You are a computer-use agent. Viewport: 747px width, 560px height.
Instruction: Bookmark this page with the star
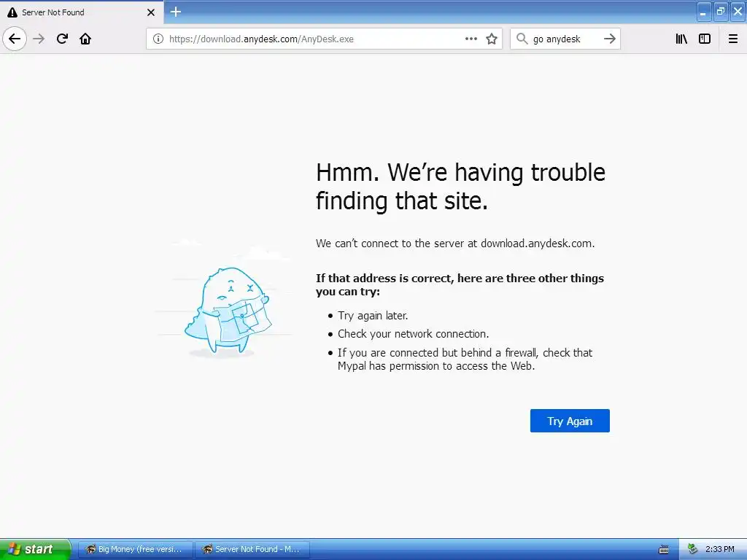click(492, 39)
